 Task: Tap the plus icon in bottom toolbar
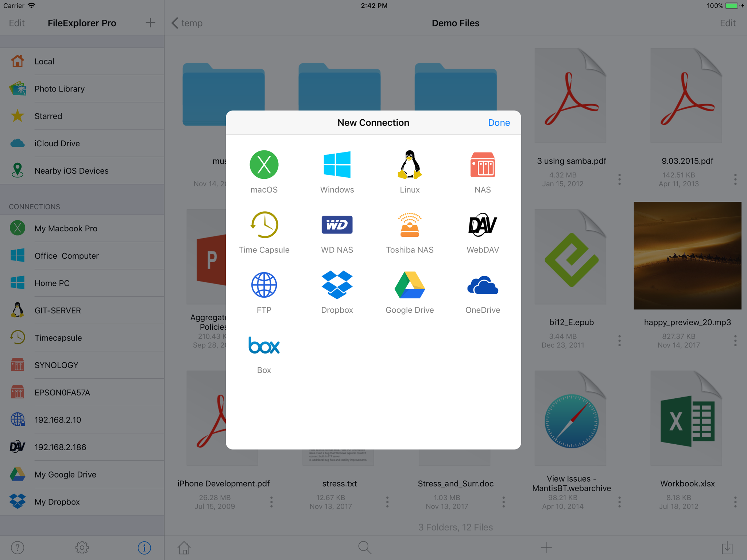pos(546,547)
